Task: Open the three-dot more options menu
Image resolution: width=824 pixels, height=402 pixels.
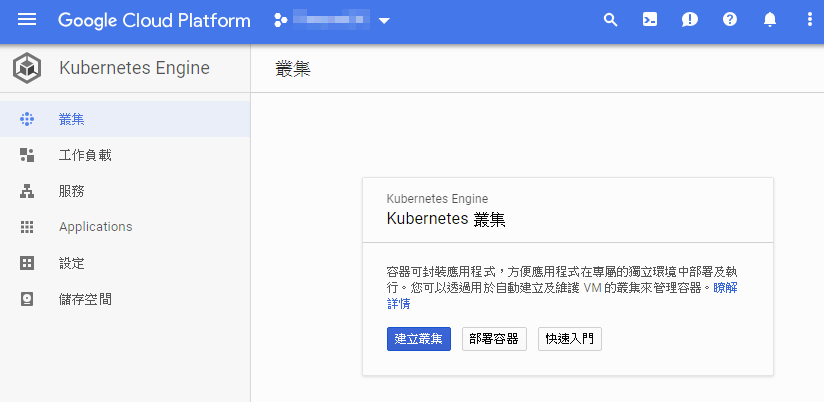Action: coord(809,20)
